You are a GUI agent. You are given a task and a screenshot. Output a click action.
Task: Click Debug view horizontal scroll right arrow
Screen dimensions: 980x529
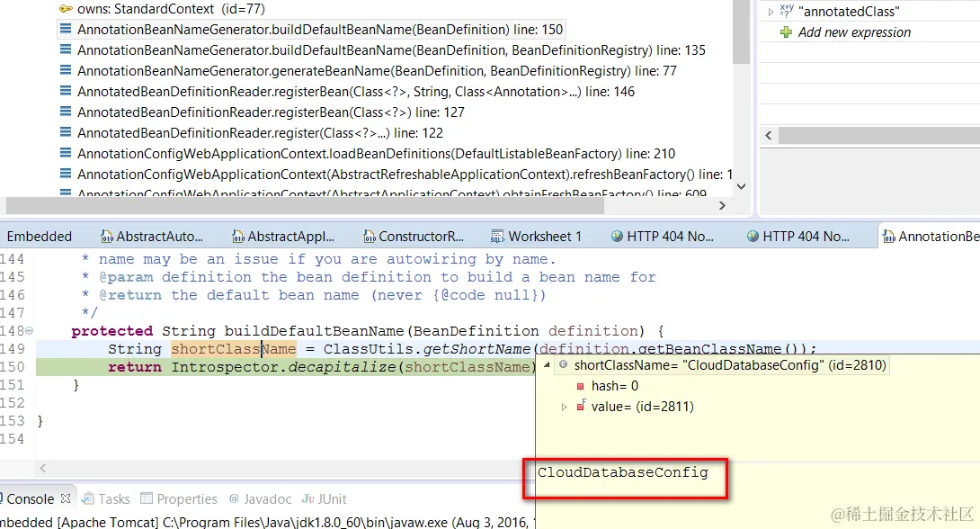point(722,205)
